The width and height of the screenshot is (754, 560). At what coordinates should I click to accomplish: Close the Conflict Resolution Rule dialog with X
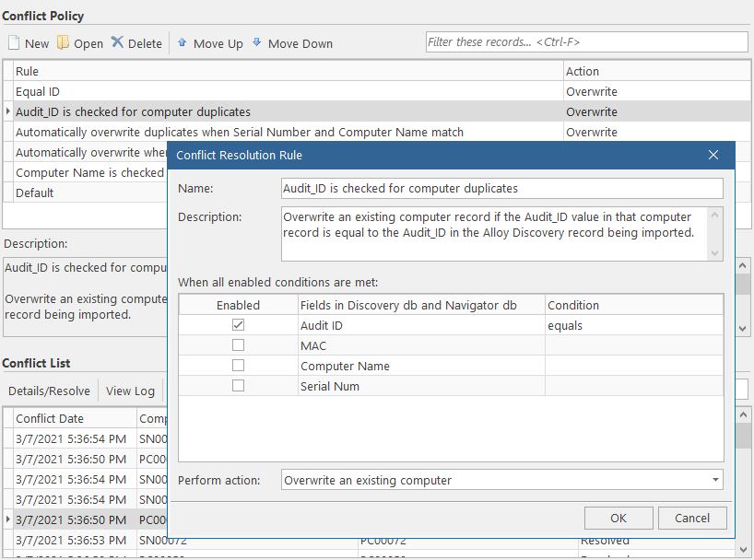pos(713,155)
